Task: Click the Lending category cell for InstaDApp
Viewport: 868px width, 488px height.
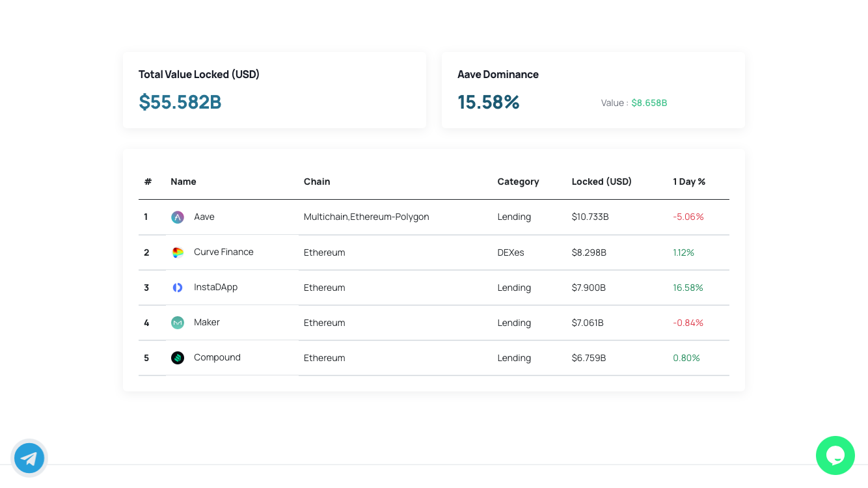Action: (x=514, y=288)
